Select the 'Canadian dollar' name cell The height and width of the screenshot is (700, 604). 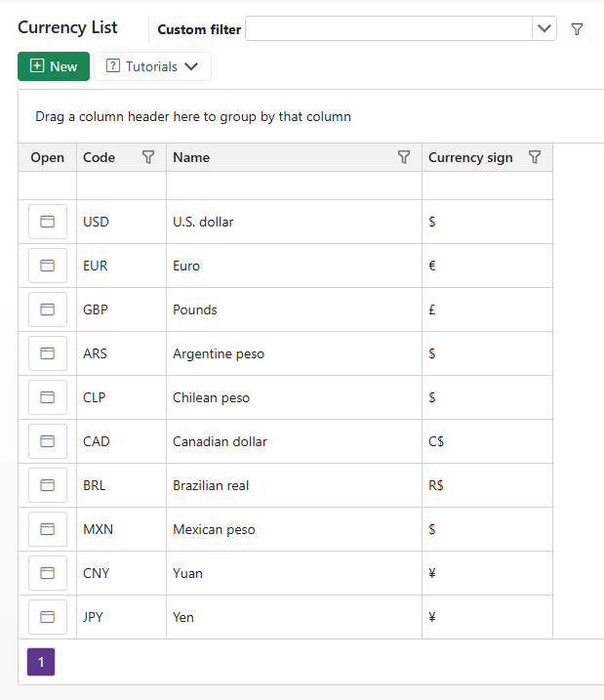coord(294,441)
